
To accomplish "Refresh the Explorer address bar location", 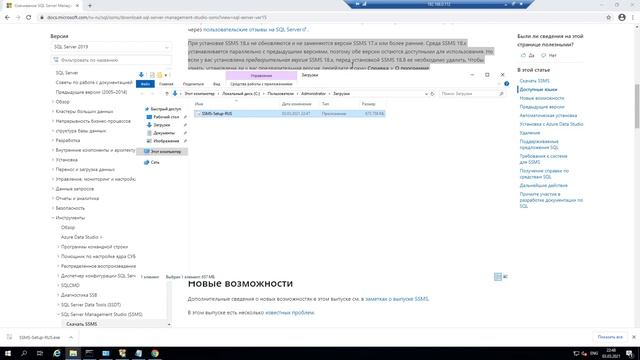I will click(432, 93).
